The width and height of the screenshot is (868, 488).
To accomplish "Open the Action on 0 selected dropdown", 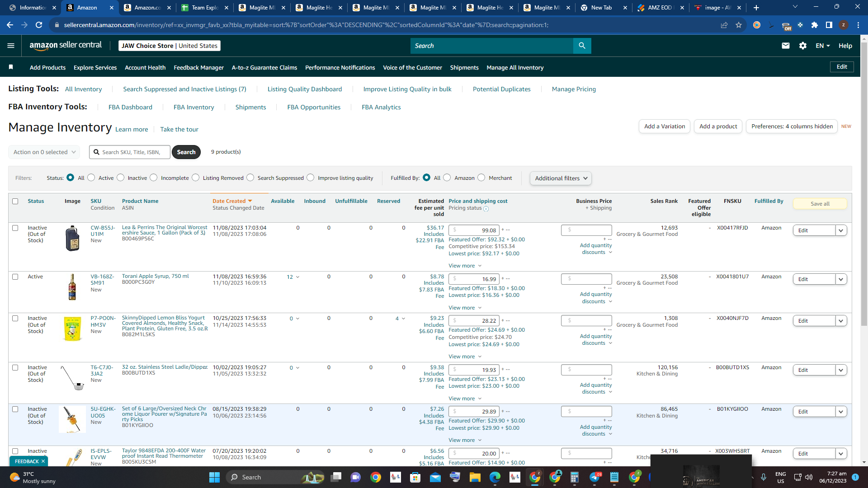I will pos(44,152).
